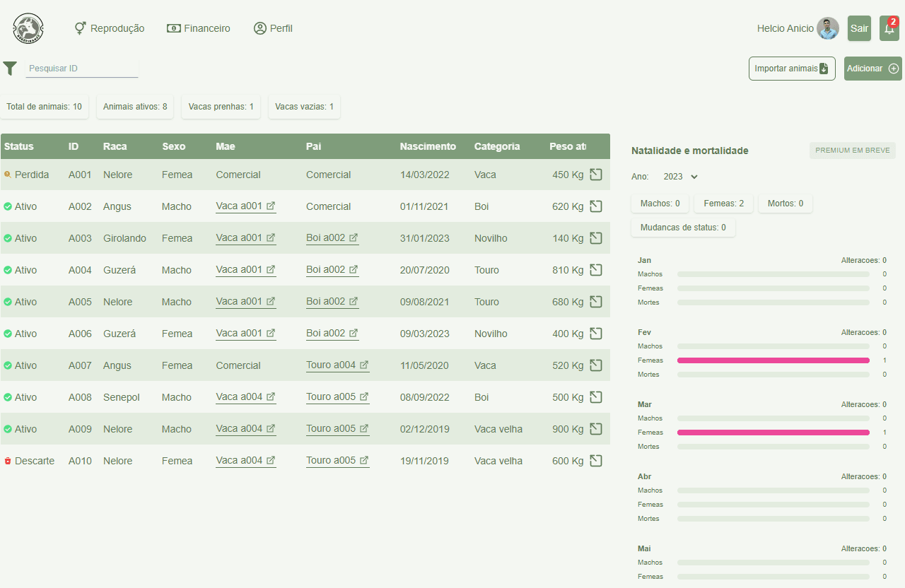Open the notification bell with 2 alerts
905x588 pixels.
point(889,30)
